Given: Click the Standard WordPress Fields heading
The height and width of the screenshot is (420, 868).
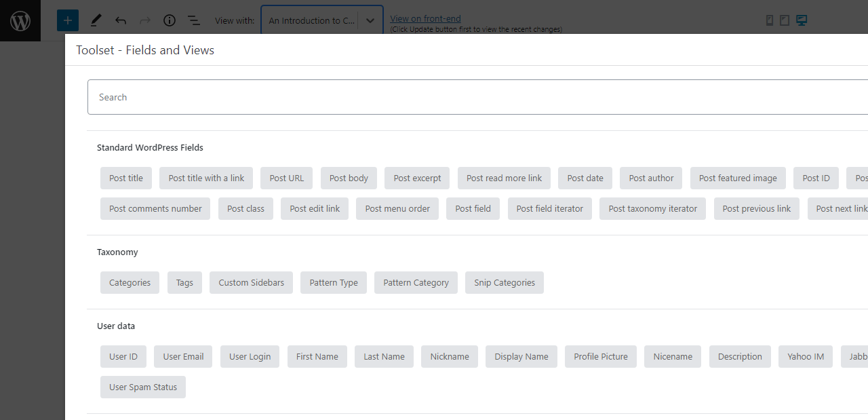Looking at the screenshot, I should (x=150, y=147).
